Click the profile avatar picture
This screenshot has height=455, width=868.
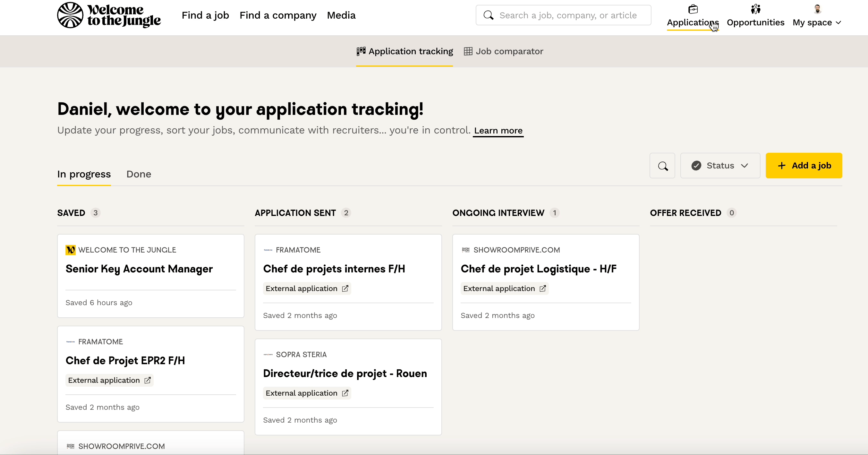(817, 9)
